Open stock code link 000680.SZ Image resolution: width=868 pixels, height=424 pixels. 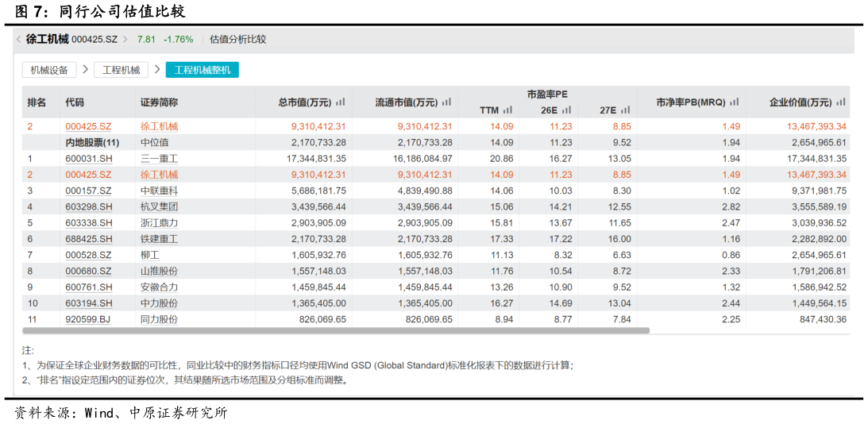click(89, 272)
